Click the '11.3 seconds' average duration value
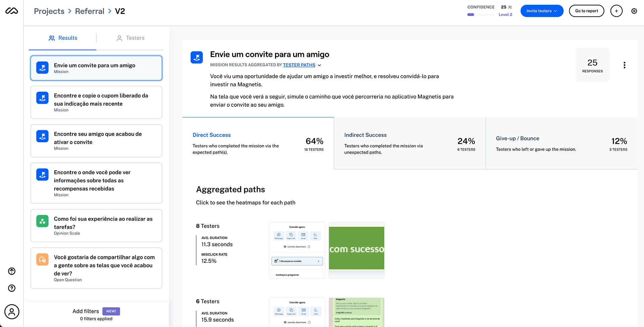This screenshot has width=644, height=327. tap(217, 244)
